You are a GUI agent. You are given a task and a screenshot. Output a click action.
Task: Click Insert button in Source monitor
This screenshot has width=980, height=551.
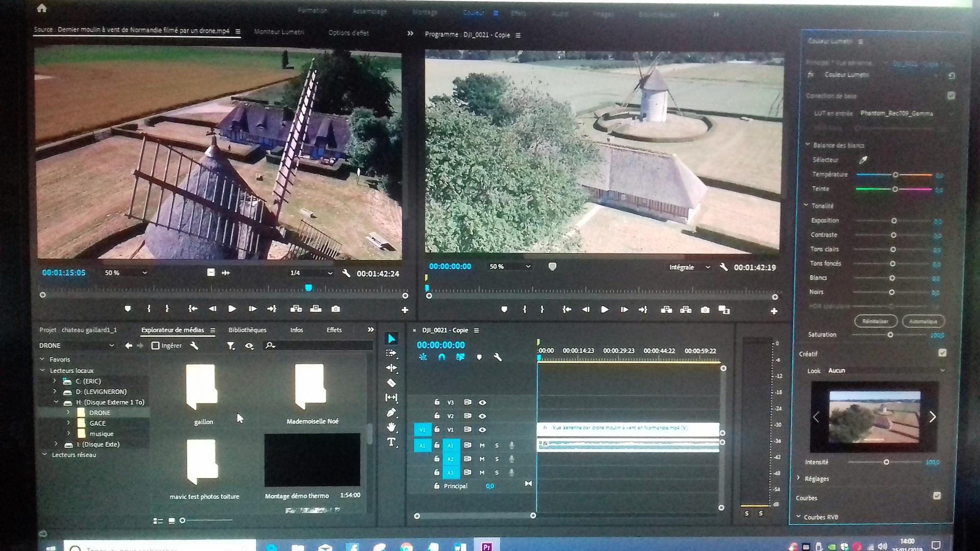coord(296,309)
